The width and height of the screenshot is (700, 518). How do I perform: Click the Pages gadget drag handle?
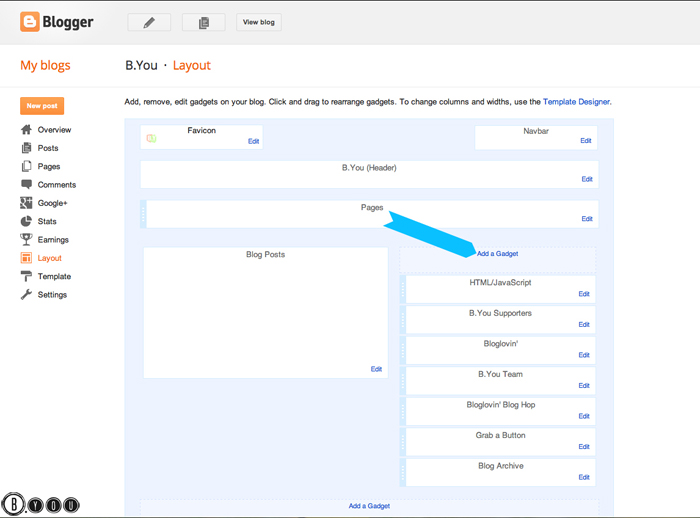point(143,214)
